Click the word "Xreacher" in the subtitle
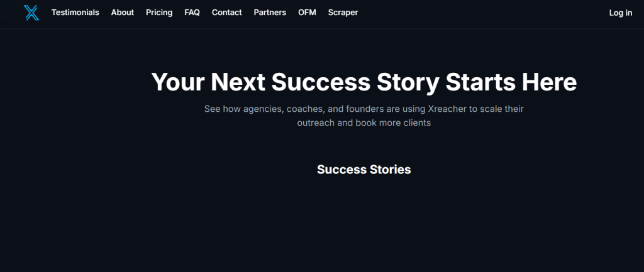This screenshot has width=644, height=272. point(447,109)
